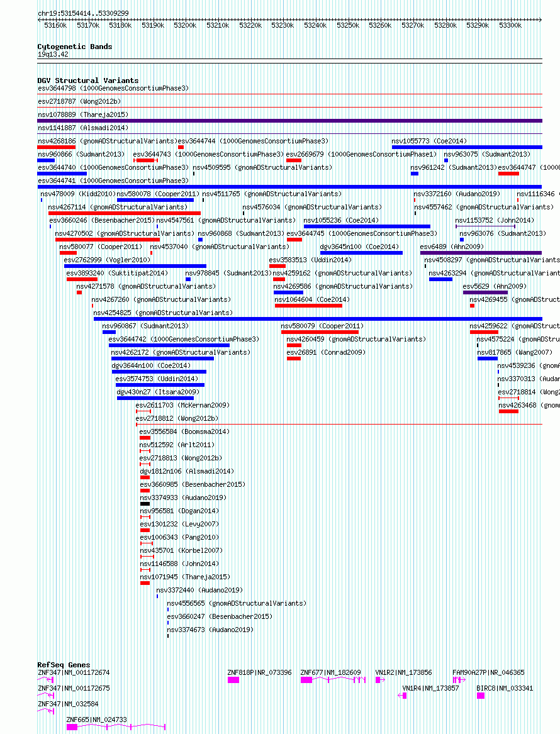
Task: Click nsv963075 (Sudmant2013) label
Action: click(x=487, y=154)
